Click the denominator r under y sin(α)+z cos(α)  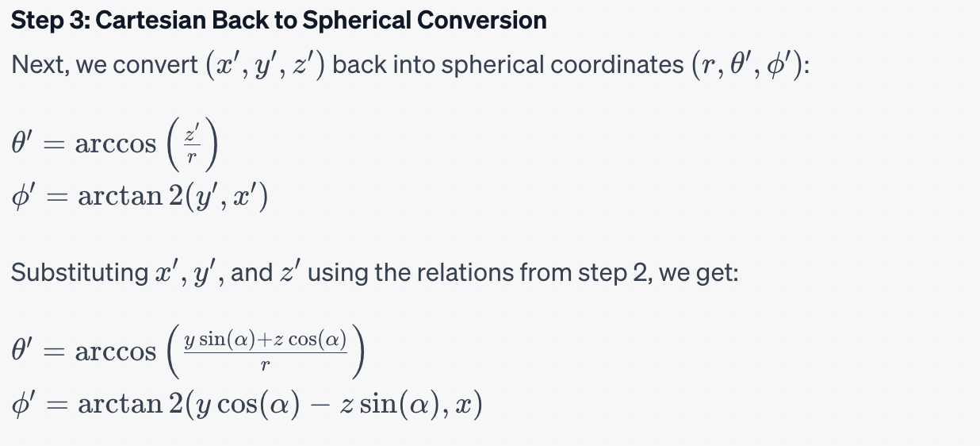point(265,365)
